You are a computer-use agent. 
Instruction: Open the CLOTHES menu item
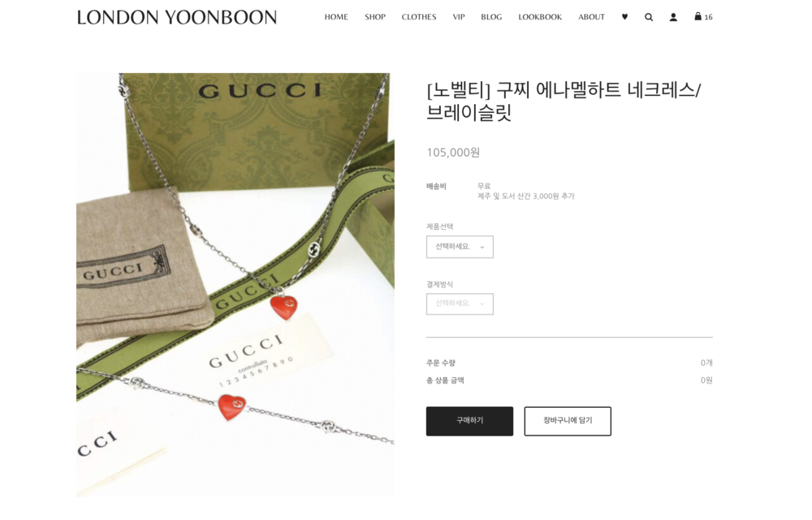point(419,17)
